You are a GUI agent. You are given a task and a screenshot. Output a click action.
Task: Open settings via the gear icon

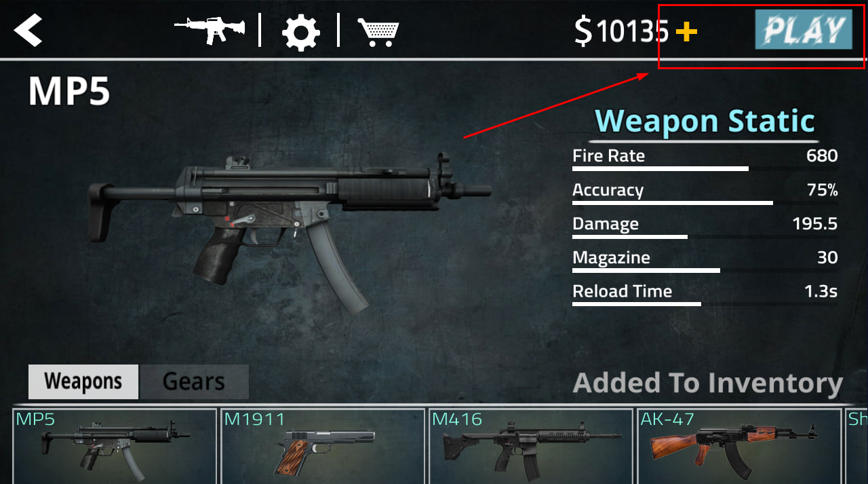tap(300, 32)
